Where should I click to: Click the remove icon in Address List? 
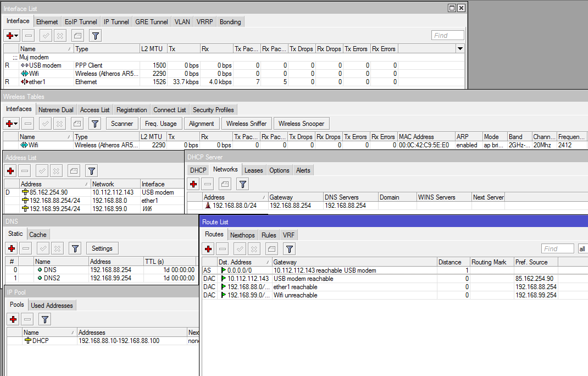coord(25,171)
